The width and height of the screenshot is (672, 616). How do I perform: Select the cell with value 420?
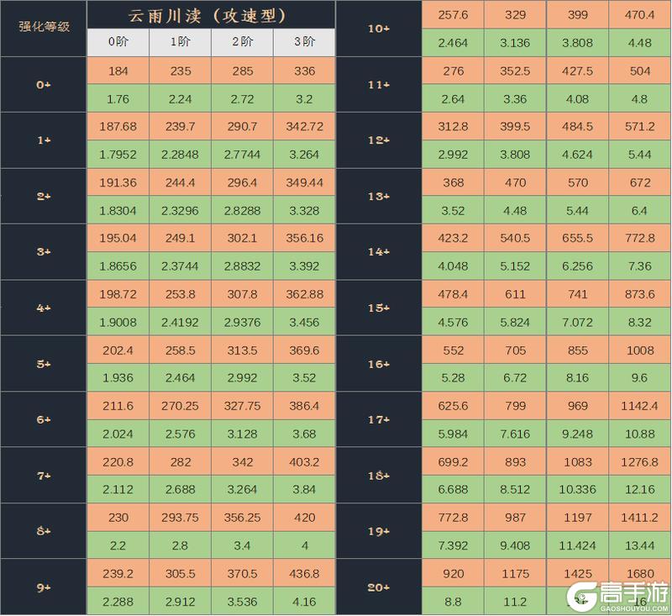[304, 518]
